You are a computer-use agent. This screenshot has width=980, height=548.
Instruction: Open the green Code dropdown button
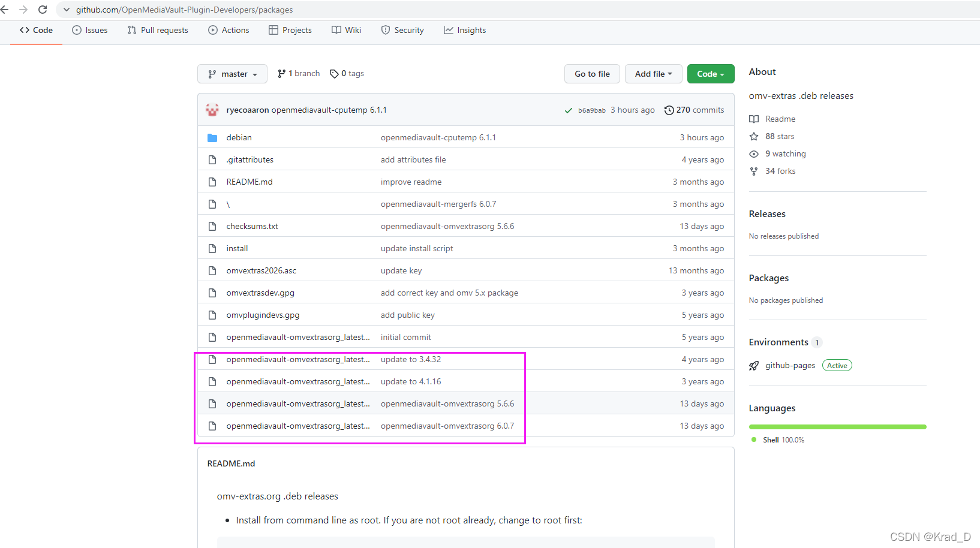(x=711, y=74)
